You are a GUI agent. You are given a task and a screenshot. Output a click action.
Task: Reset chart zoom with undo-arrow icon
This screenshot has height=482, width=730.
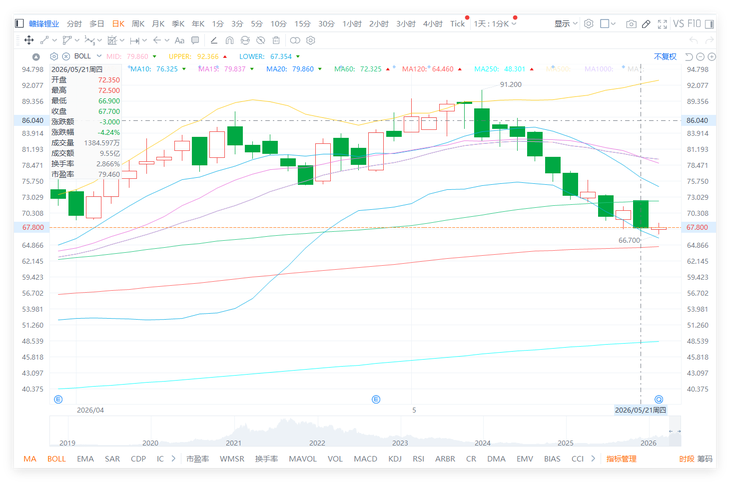(x=689, y=57)
